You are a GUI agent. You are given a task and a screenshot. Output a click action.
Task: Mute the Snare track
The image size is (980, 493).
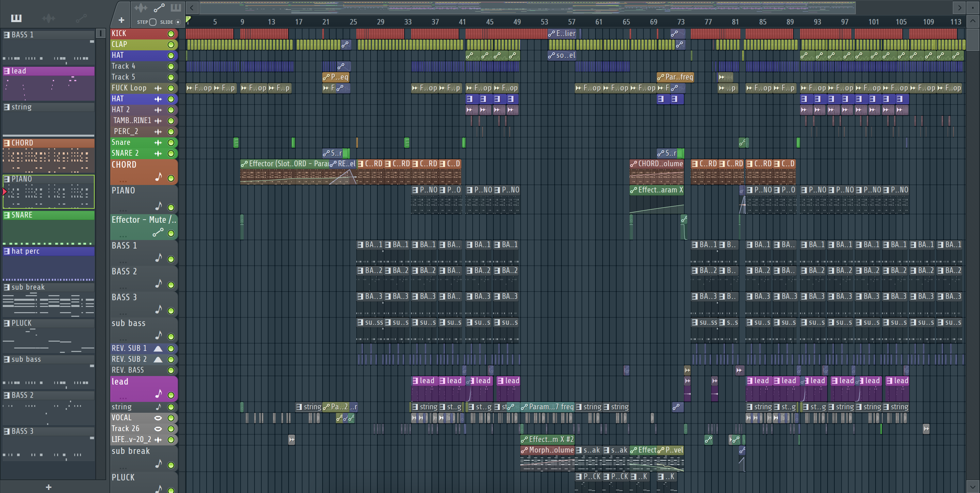coord(171,142)
